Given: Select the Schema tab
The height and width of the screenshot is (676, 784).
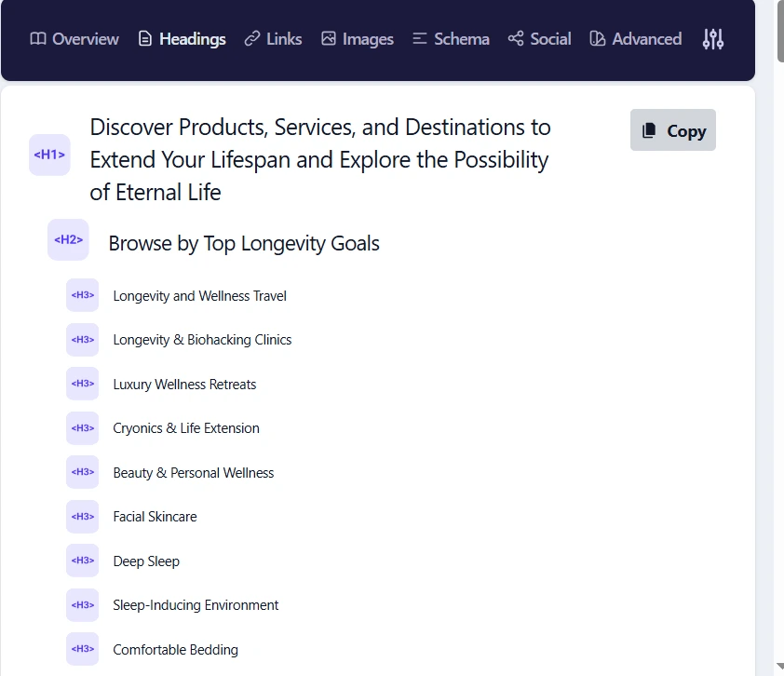Looking at the screenshot, I should point(451,39).
